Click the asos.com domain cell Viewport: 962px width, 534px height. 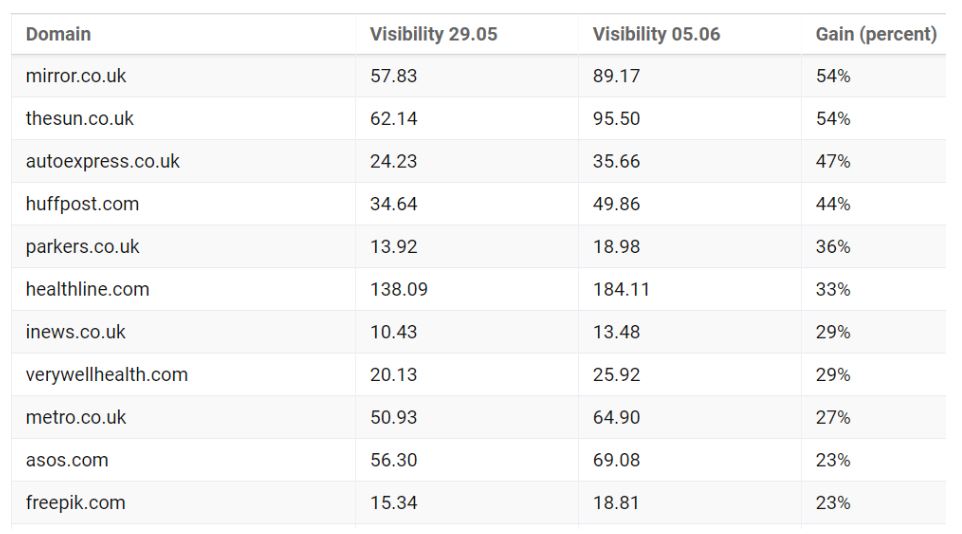click(67, 460)
